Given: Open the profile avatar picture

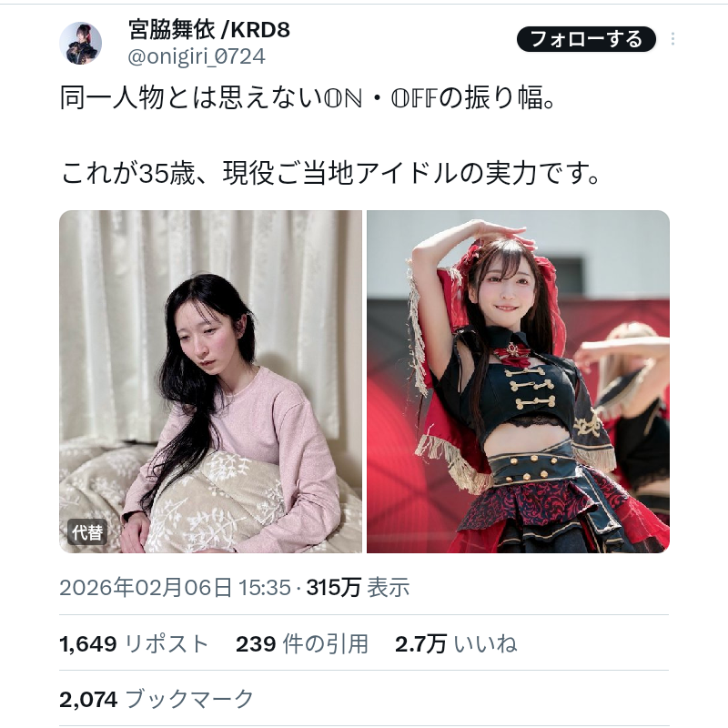Looking at the screenshot, I should pyautogui.click(x=80, y=43).
